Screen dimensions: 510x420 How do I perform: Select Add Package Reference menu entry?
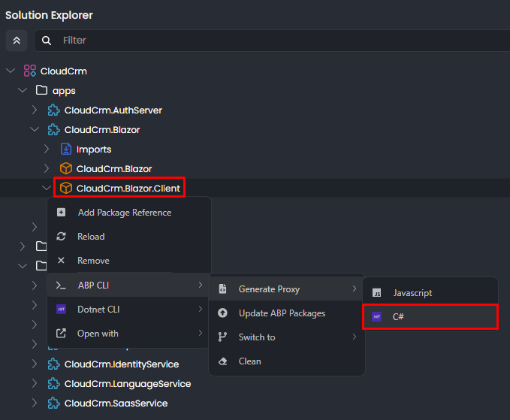[124, 213]
